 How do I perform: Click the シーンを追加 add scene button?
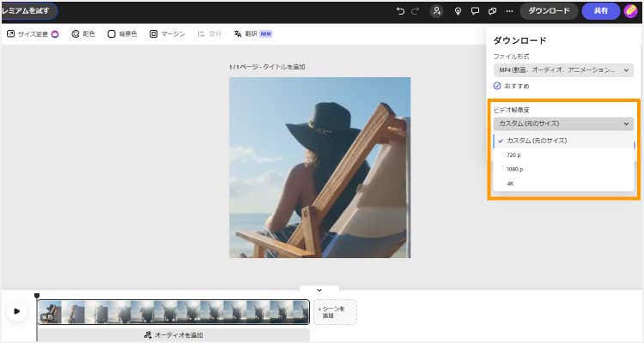(335, 312)
